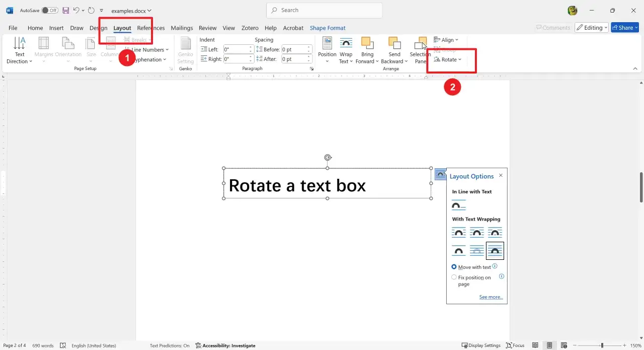Click the Indent Right field
The height and width of the screenshot is (350, 644).
coord(237,59)
